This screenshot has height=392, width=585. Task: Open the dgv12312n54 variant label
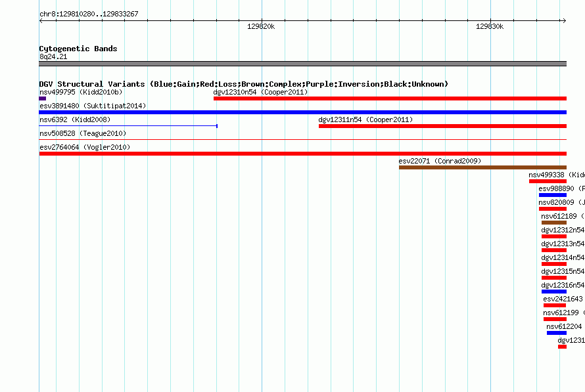563,230
